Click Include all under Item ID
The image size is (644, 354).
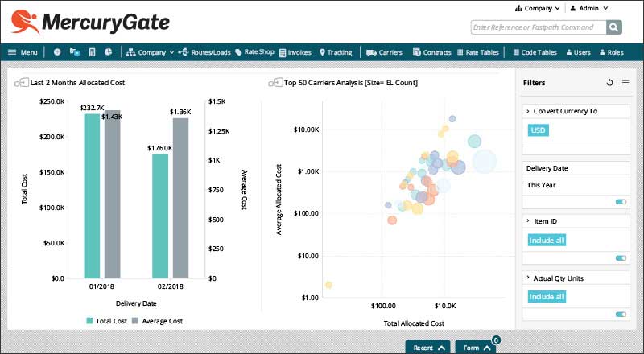click(547, 241)
